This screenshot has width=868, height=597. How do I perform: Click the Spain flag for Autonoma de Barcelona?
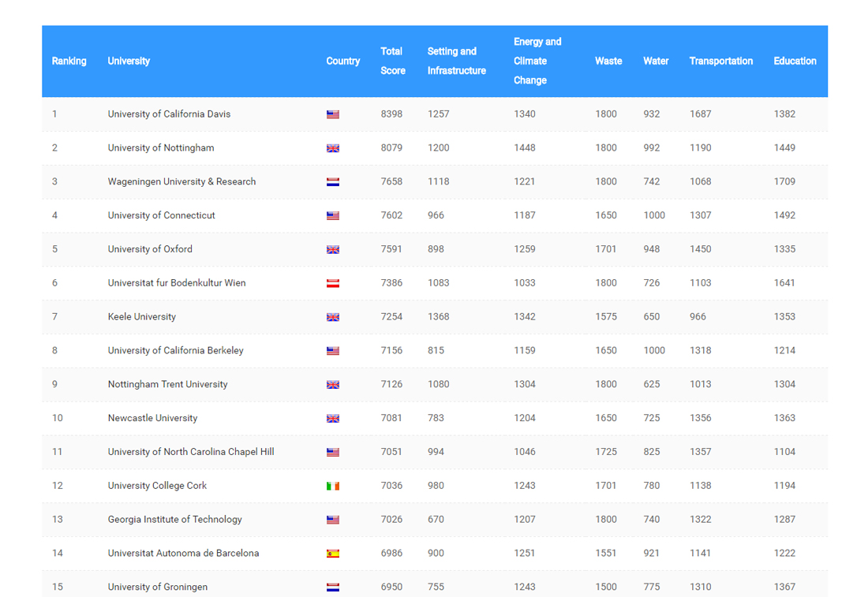click(x=333, y=554)
